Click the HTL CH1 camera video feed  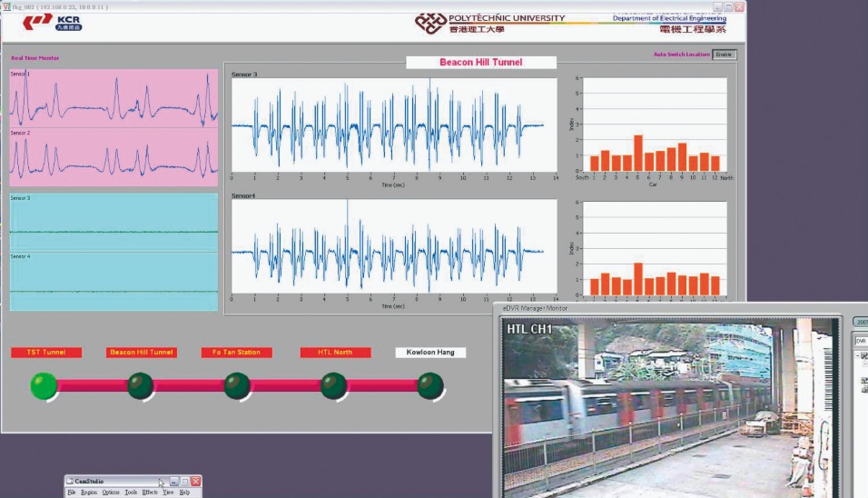[x=667, y=409]
